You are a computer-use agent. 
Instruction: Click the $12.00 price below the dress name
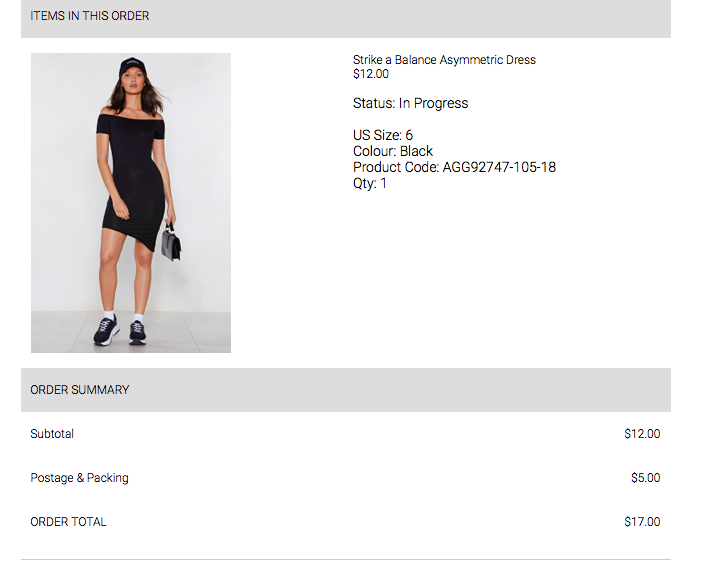point(371,74)
